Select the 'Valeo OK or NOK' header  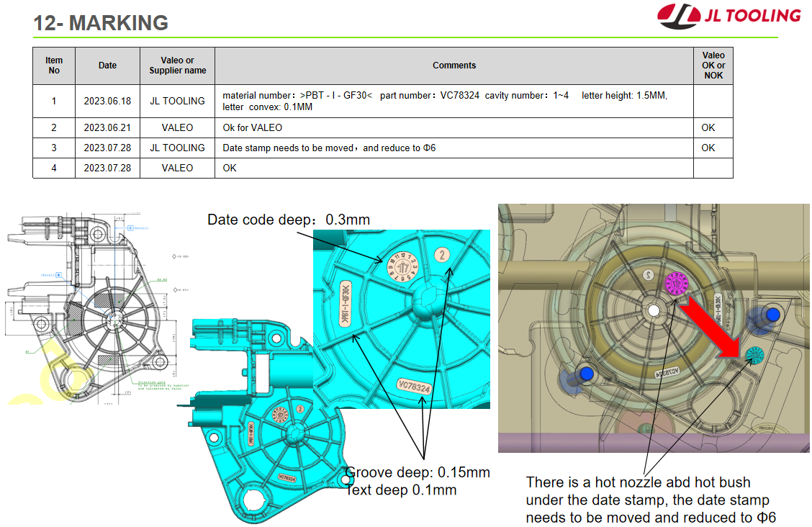click(713, 66)
